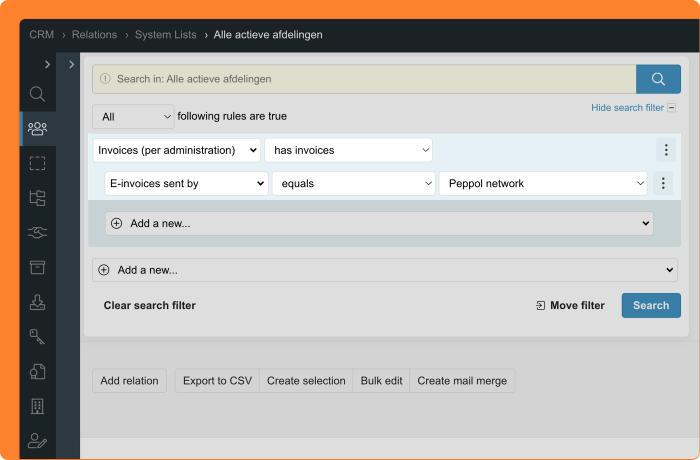Click Create selection button
The width and height of the screenshot is (700, 460).
(x=306, y=381)
